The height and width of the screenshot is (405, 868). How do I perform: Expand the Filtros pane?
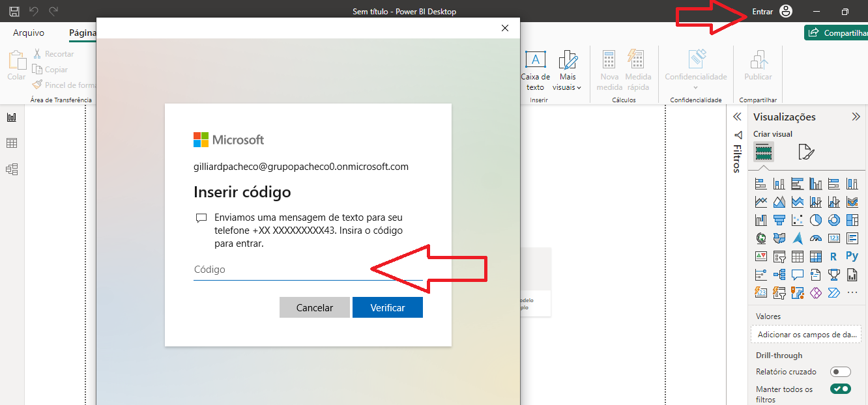pyautogui.click(x=738, y=117)
